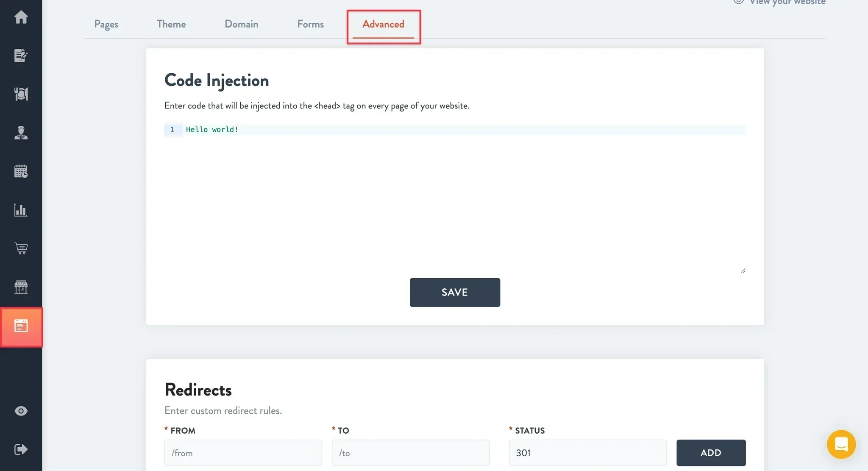The image size is (868, 471).
Task: Open the yellow chat support bubble
Action: (841, 444)
